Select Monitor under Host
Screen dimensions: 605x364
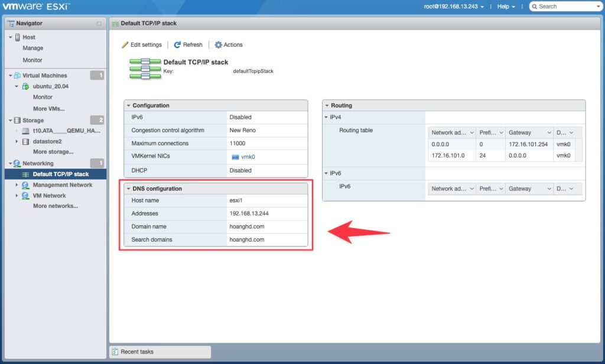click(32, 60)
